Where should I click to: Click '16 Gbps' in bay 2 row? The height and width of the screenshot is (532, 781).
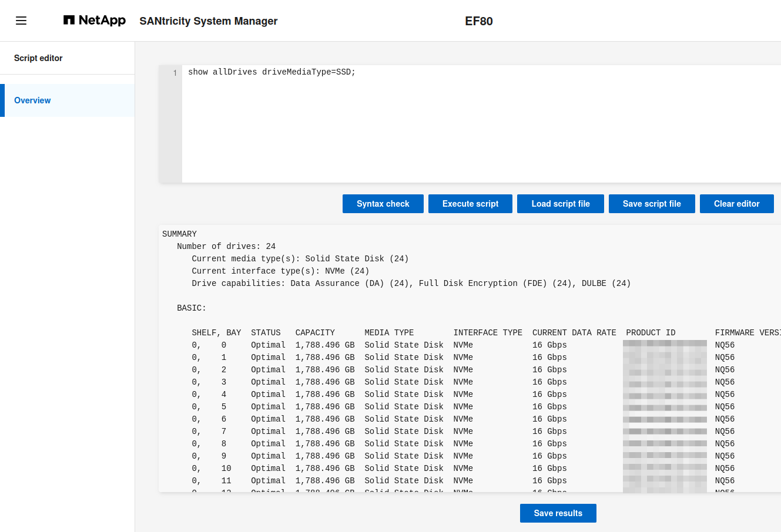coord(549,369)
